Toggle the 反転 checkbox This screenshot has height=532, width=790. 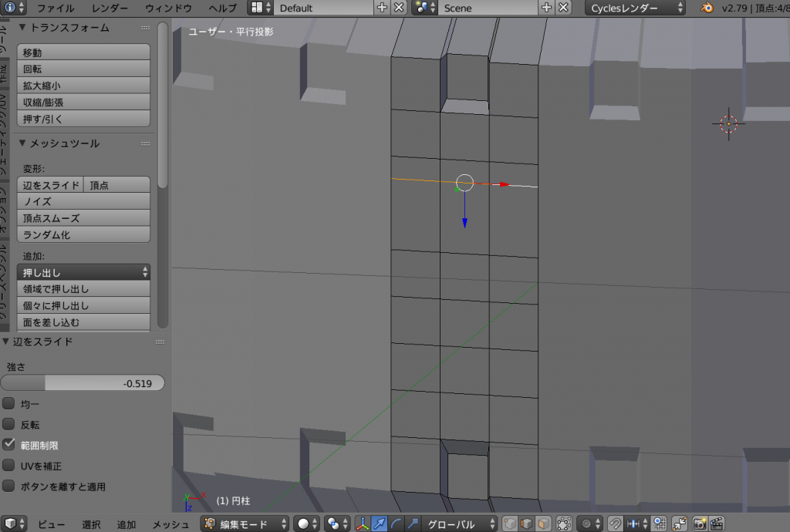pos(9,424)
